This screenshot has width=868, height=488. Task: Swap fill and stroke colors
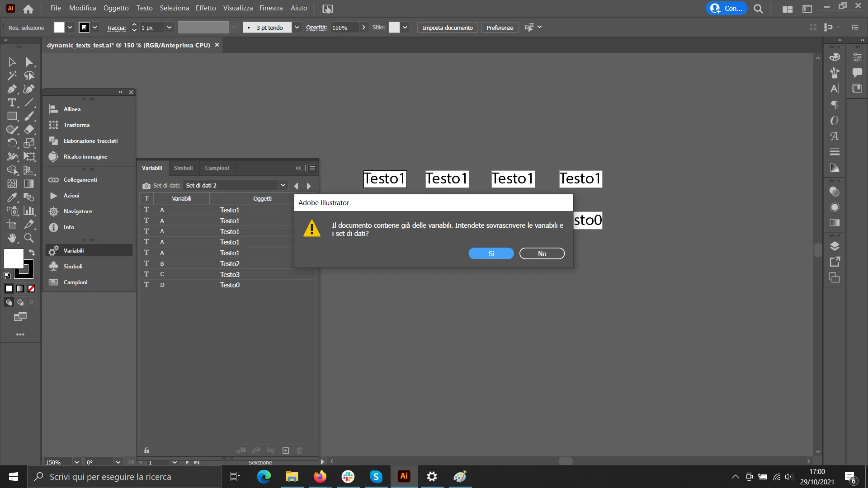32,252
